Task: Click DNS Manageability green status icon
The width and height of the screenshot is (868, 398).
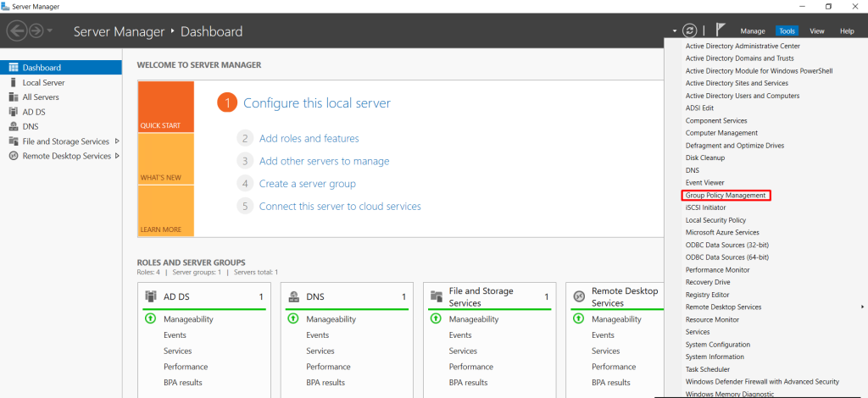Action: 292,319
